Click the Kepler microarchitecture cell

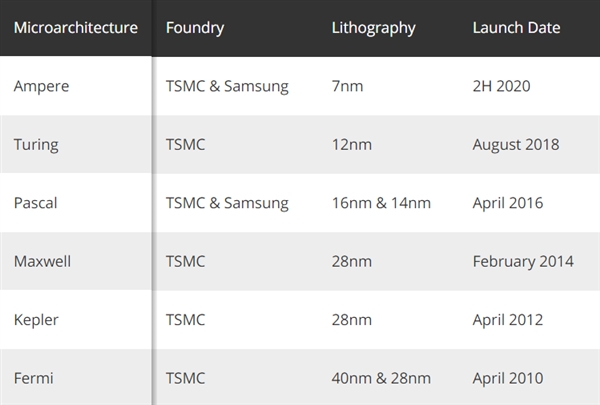pyautogui.click(x=36, y=320)
